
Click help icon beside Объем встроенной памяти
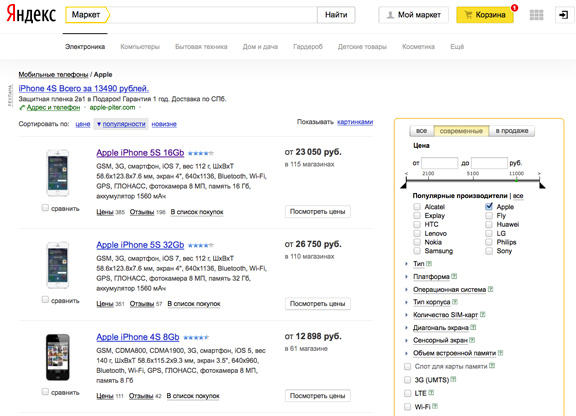(x=500, y=353)
